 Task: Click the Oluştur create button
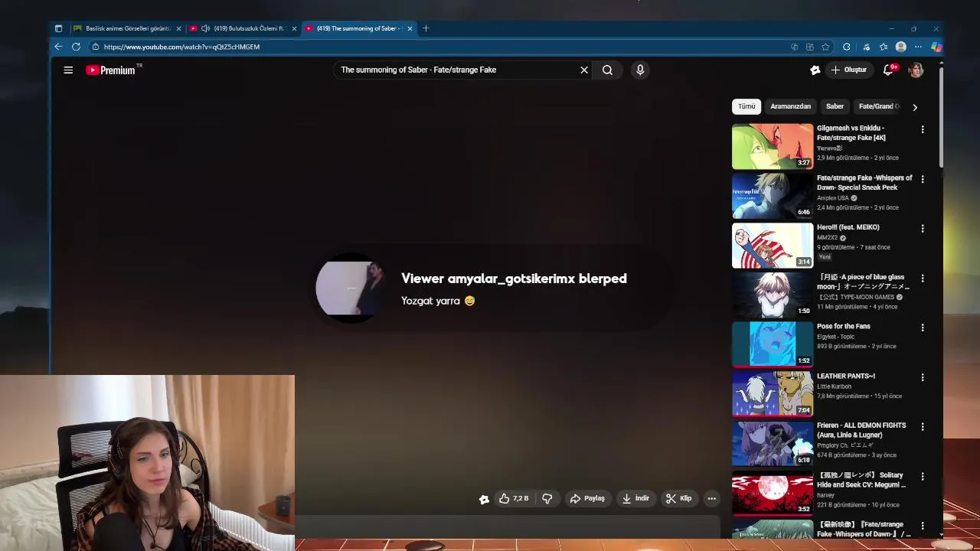coord(849,70)
